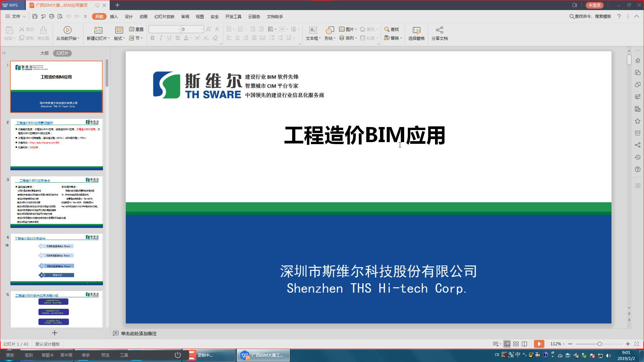Image resolution: width=644 pixels, height=362 pixels.
Task: Click the Reset (重置) slide button
Action: 136,29
